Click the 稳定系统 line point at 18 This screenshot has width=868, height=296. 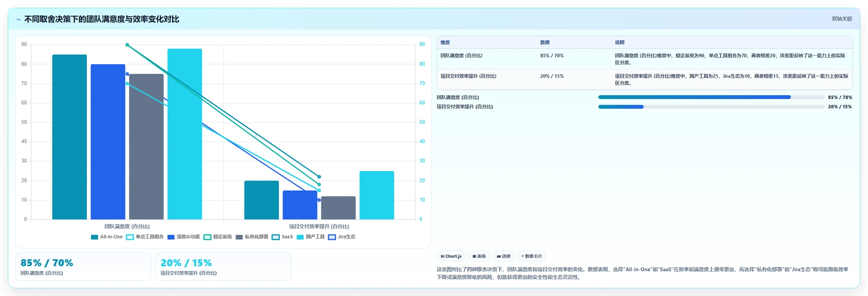319,185
